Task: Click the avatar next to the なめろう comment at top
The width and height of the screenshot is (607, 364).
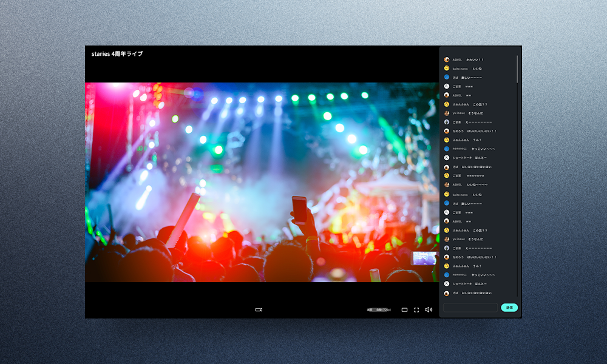Action: point(447,131)
